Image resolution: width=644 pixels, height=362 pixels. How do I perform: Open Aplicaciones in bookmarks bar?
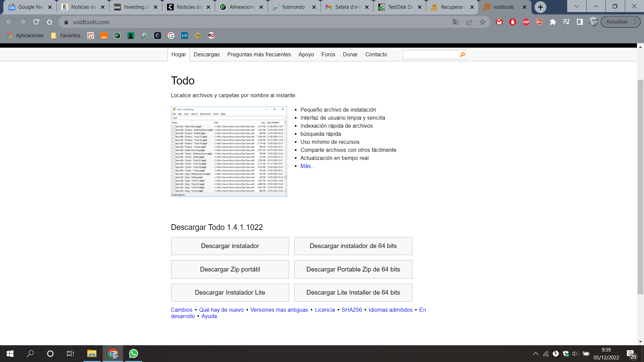coord(25,36)
